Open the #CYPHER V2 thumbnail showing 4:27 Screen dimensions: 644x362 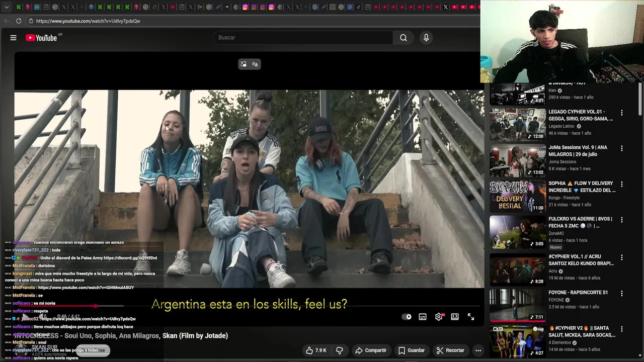(518, 340)
